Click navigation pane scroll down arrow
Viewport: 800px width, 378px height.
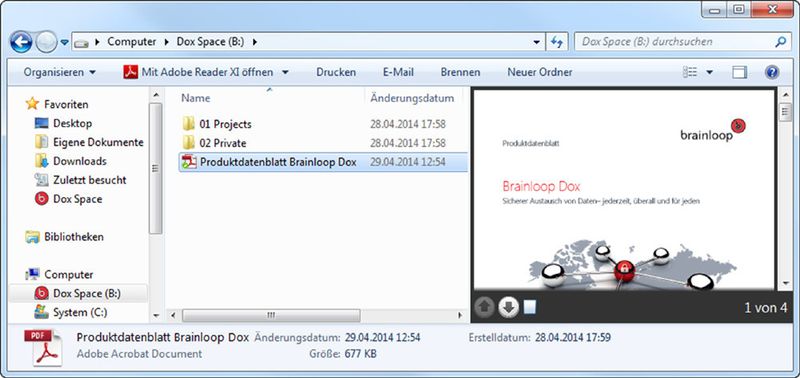pyautogui.click(x=156, y=316)
